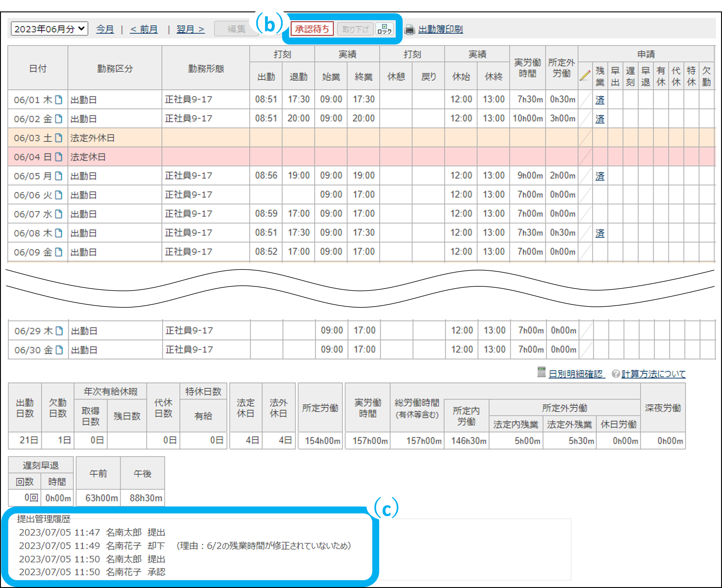Click the pencil icon in 申請 header
This screenshot has width=722, height=588.
tap(585, 75)
